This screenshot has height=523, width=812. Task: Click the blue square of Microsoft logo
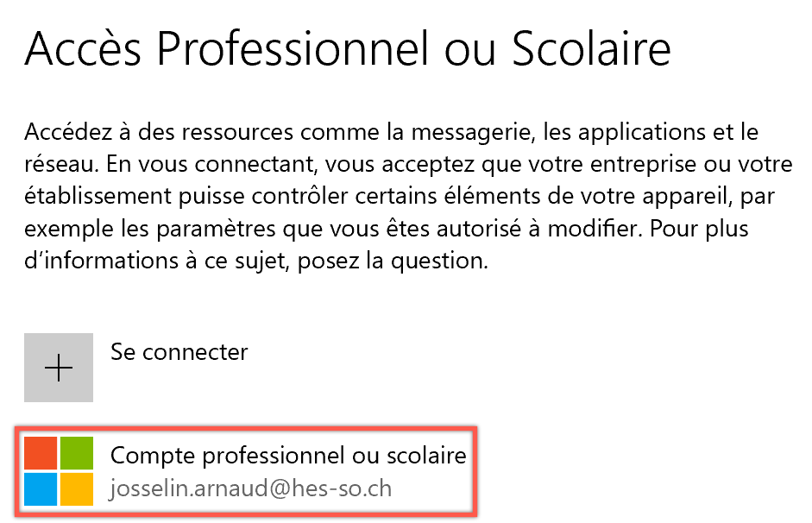41,488
